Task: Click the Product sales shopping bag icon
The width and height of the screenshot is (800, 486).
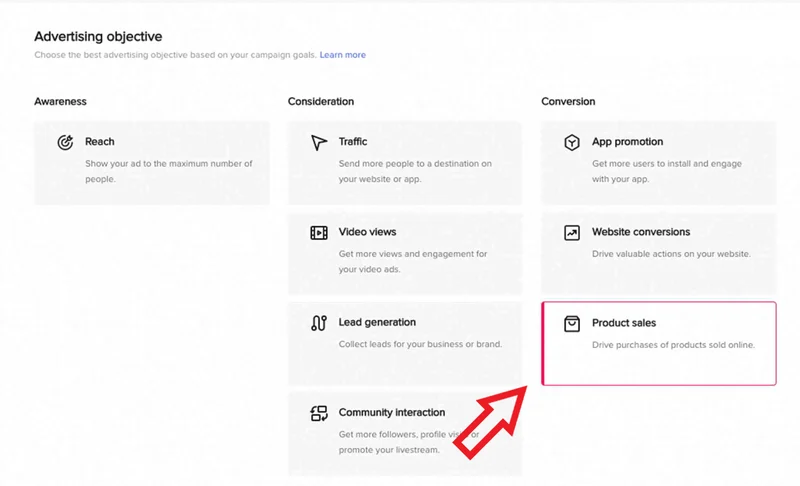Action: [x=572, y=323]
